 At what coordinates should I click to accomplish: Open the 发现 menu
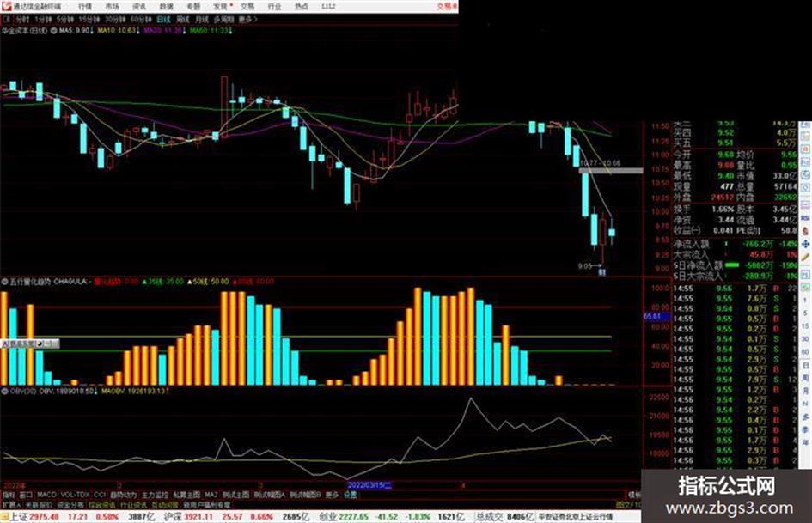point(221,7)
